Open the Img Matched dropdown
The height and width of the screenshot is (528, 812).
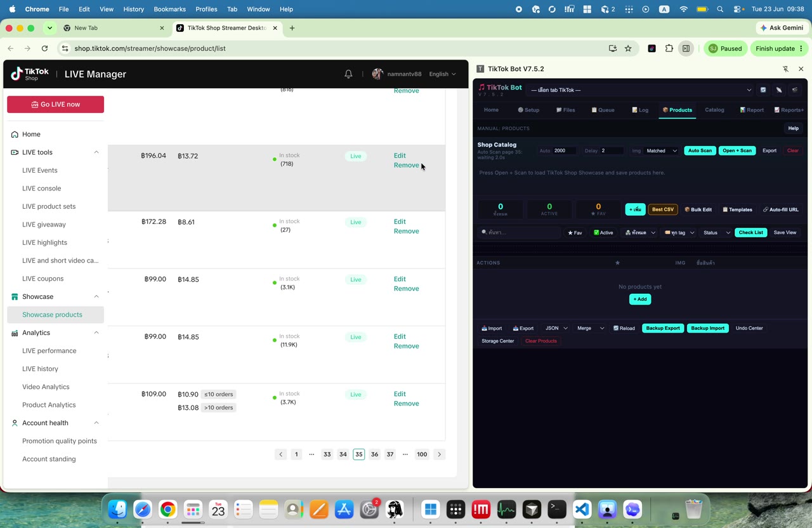click(661, 150)
